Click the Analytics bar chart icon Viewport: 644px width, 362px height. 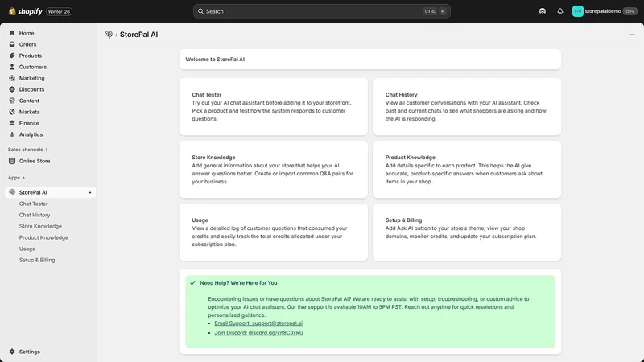[12, 134]
